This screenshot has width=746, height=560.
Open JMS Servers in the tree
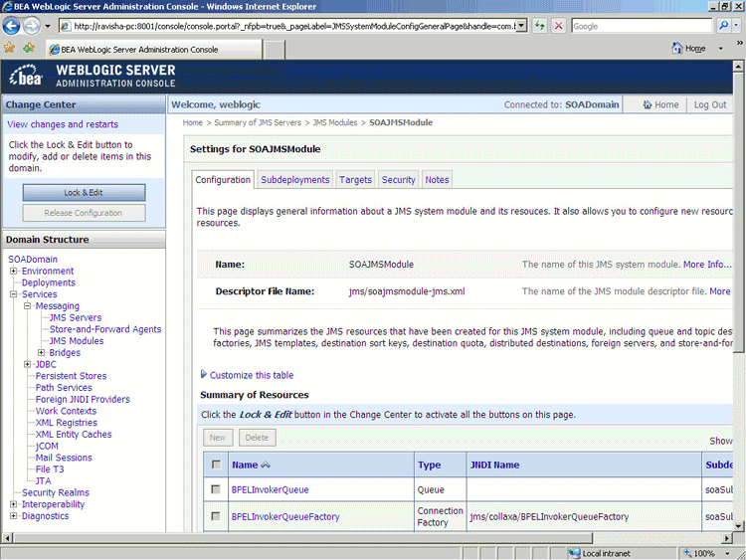pos(76,317)
